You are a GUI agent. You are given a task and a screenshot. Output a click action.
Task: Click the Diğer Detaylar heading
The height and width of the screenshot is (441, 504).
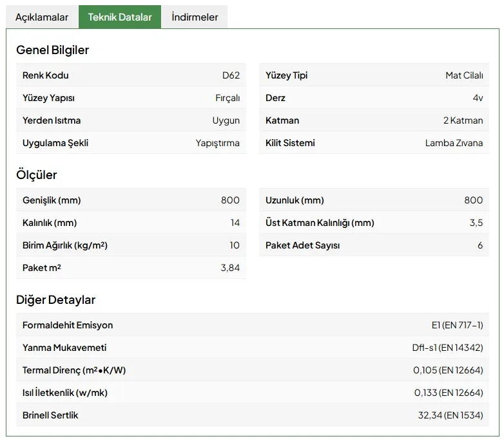(55, 300)
